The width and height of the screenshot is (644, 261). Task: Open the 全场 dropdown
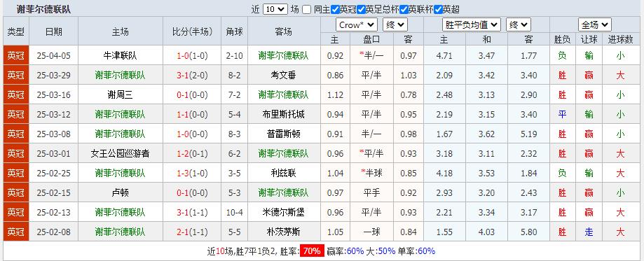pos(595,24)
